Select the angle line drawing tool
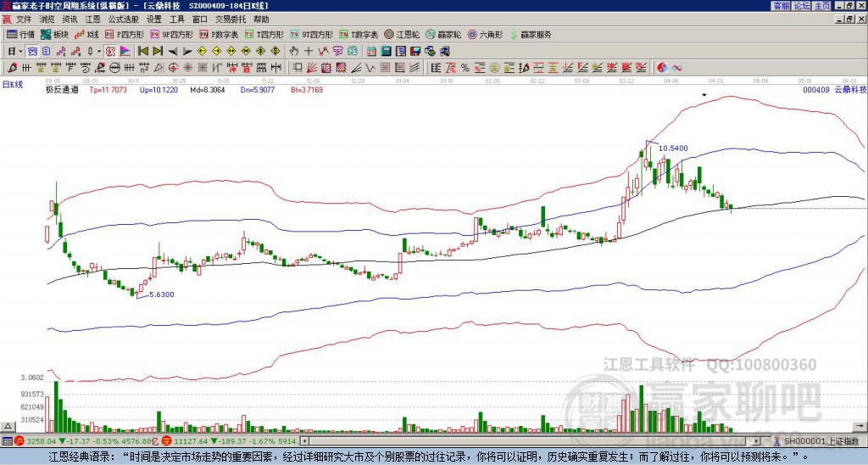The height and width of the screenshot is (465, 868). click(357, 68)
